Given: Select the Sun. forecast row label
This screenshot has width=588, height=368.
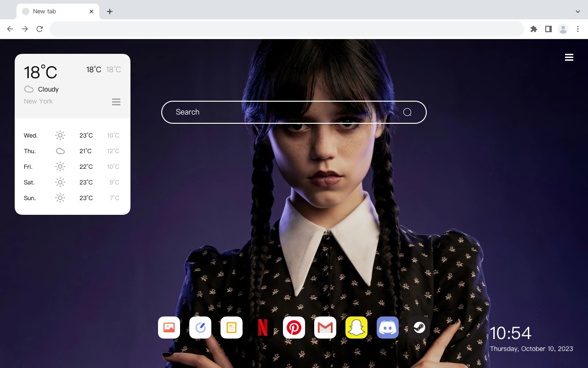Looking at the screenshot, I should (x=30, y=198).
